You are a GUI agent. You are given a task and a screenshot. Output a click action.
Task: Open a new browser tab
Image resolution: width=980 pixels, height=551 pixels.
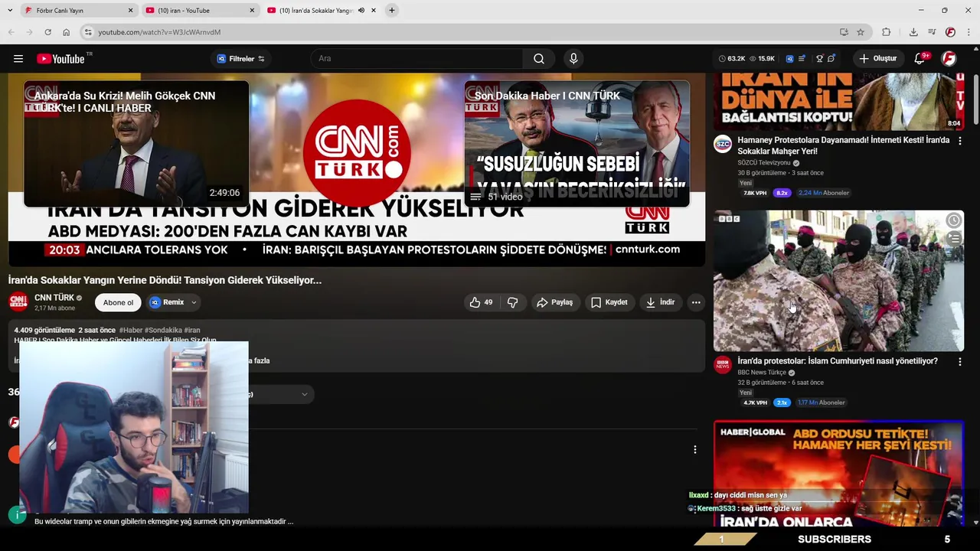pos(392,11)
